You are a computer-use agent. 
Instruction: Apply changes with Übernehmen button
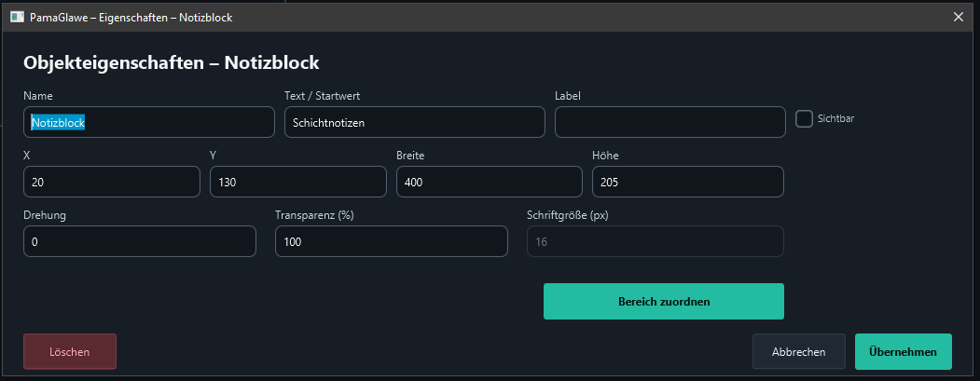(x=904, y=351)
